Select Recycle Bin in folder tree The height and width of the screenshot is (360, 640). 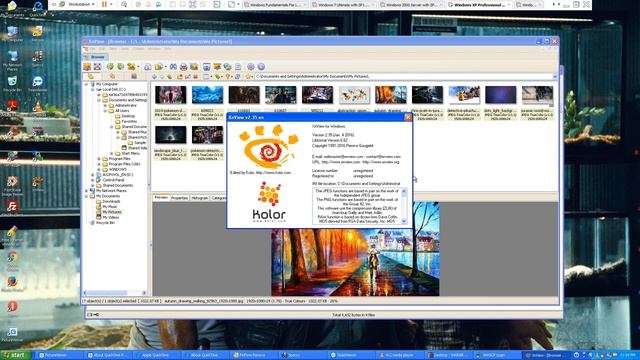tap(105, 223)
